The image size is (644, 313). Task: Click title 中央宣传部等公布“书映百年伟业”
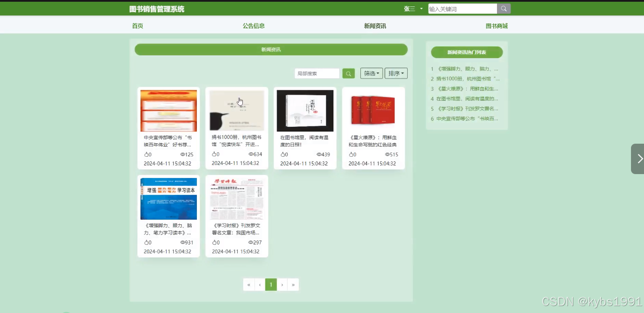(x=167, y=141)
